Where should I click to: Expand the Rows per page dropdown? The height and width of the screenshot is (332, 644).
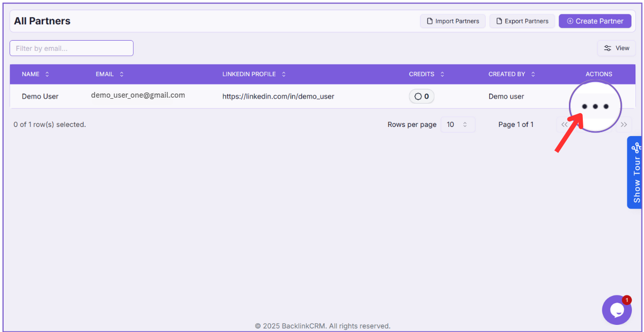click(x=458, y=124)
